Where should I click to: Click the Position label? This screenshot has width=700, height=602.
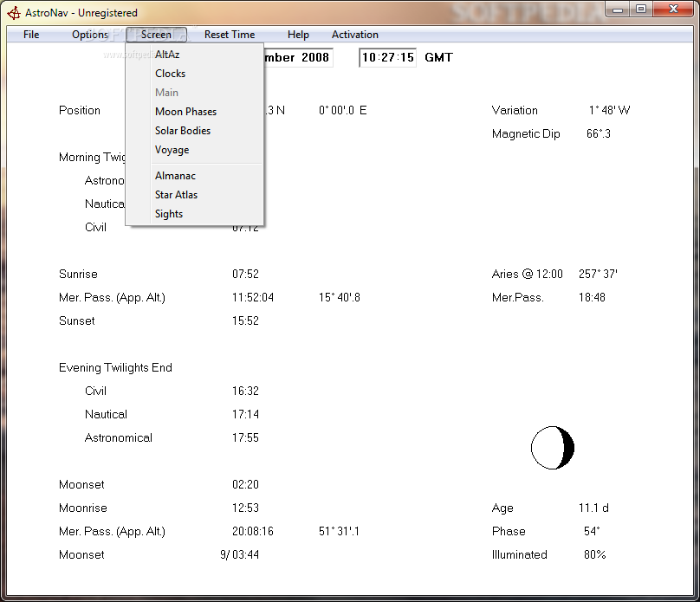coord(80,110)
